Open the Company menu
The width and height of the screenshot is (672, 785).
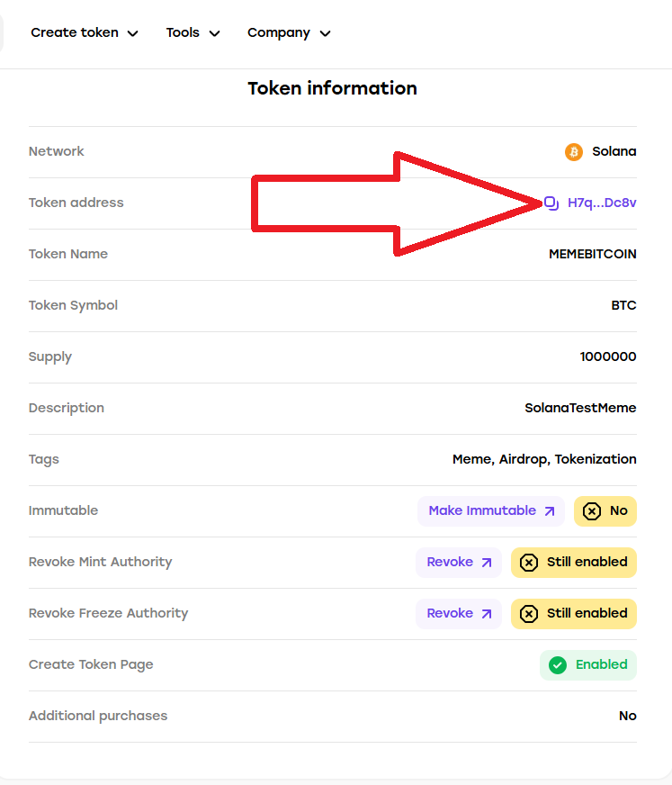(x=289, y=32)
